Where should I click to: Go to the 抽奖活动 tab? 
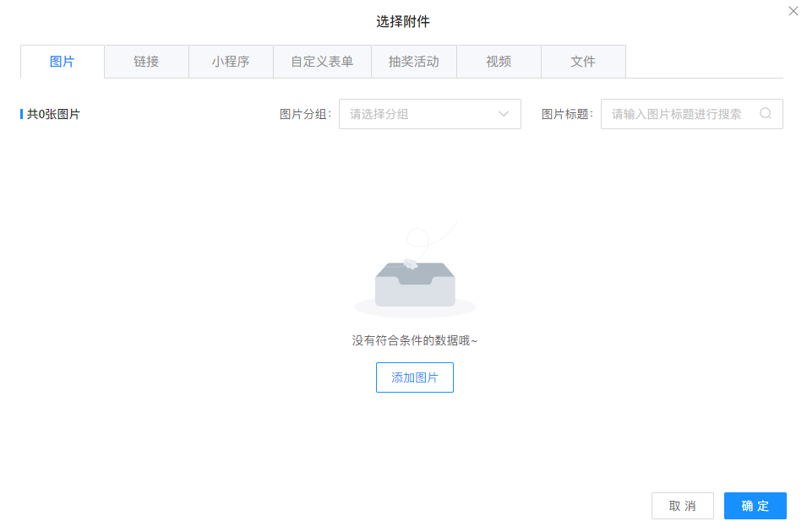pos(413,62)
